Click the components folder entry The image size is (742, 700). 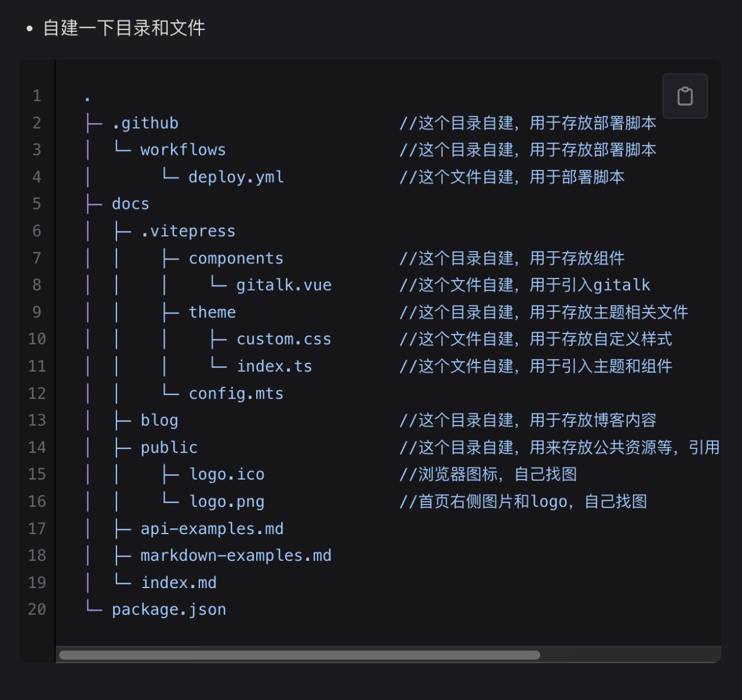[236, 258]
